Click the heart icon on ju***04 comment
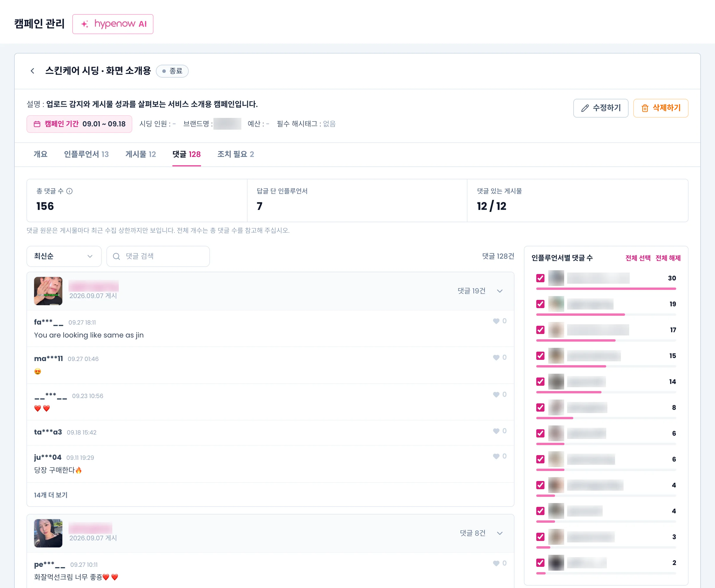The width and height of the screenshot is (715, 588). 496,456
